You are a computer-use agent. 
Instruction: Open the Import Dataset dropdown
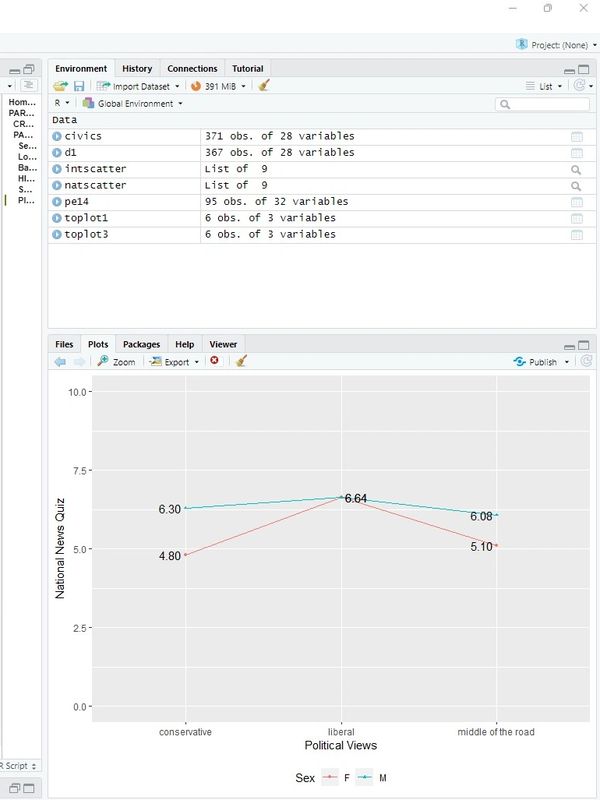[139, 86]
